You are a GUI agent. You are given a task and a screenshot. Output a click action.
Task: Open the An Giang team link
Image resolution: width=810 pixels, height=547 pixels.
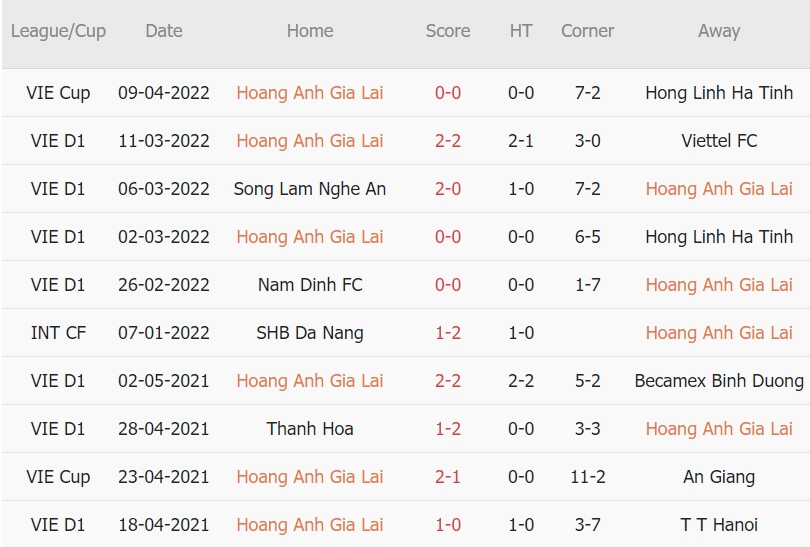coord(719,477)
